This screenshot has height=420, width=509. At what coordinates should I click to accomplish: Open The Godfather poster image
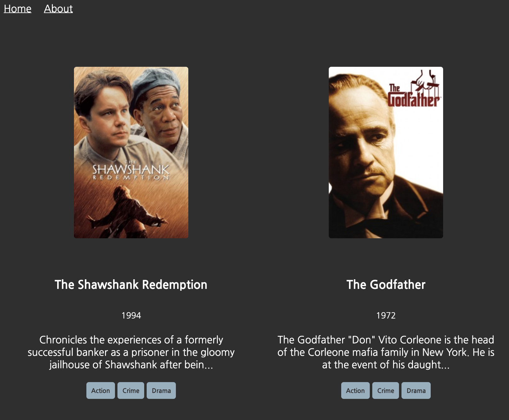386,153
